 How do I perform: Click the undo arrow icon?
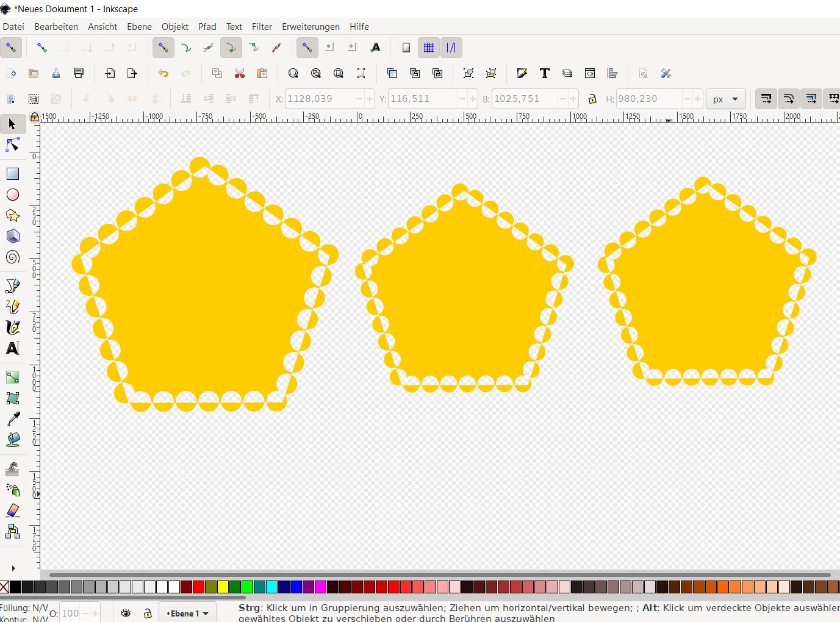point(163,73)
